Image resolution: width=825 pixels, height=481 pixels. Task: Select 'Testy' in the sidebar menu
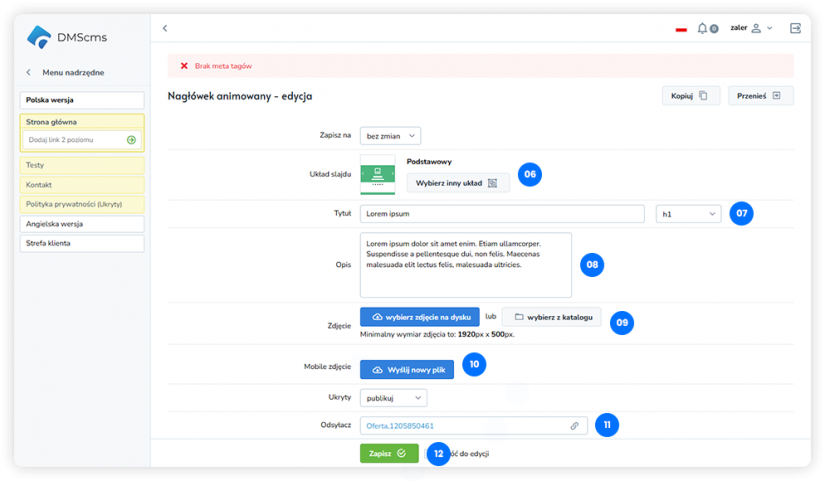82,165
